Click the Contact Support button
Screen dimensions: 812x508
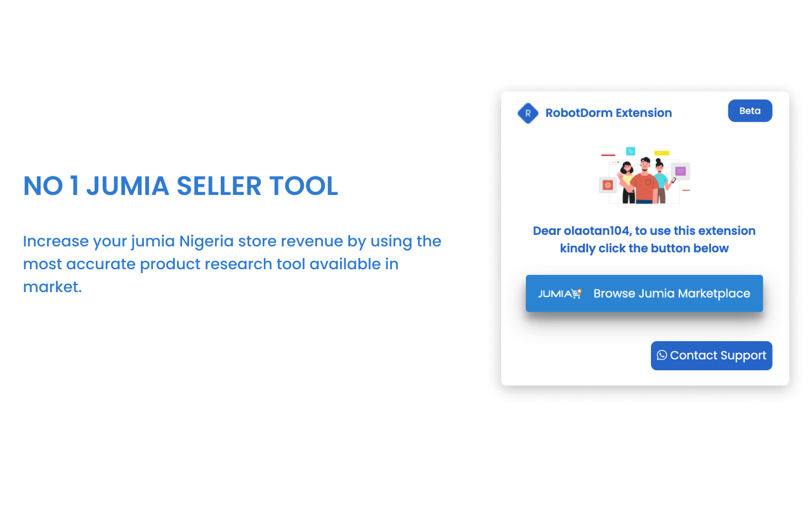tap(711, 356)
